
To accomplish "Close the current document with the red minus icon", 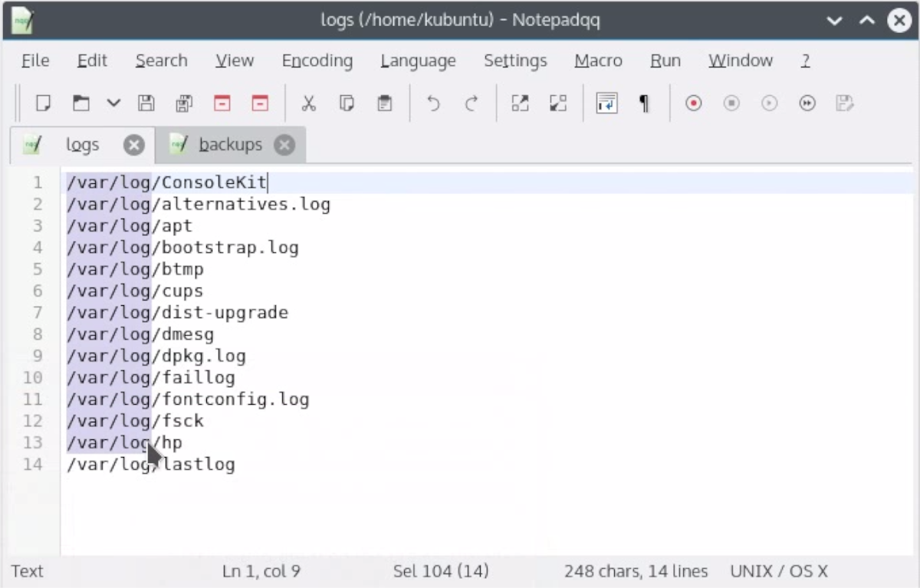I will click(x=222, y=103).
